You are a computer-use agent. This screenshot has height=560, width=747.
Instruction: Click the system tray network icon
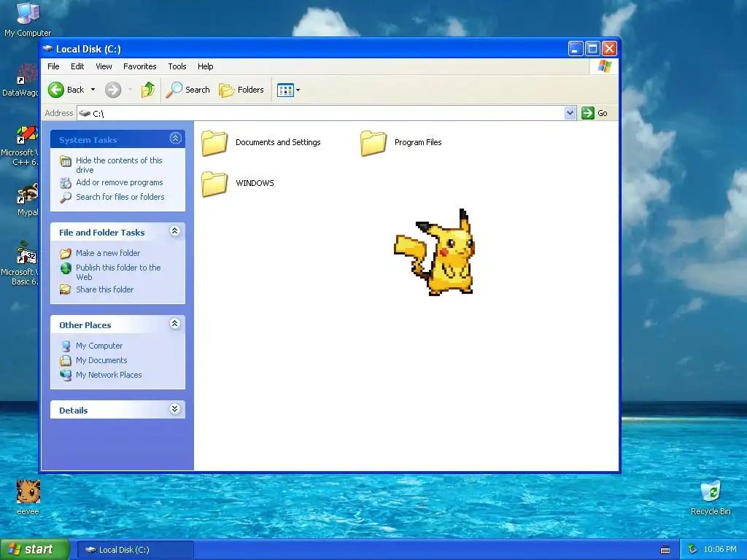click(x=692, y=550)
